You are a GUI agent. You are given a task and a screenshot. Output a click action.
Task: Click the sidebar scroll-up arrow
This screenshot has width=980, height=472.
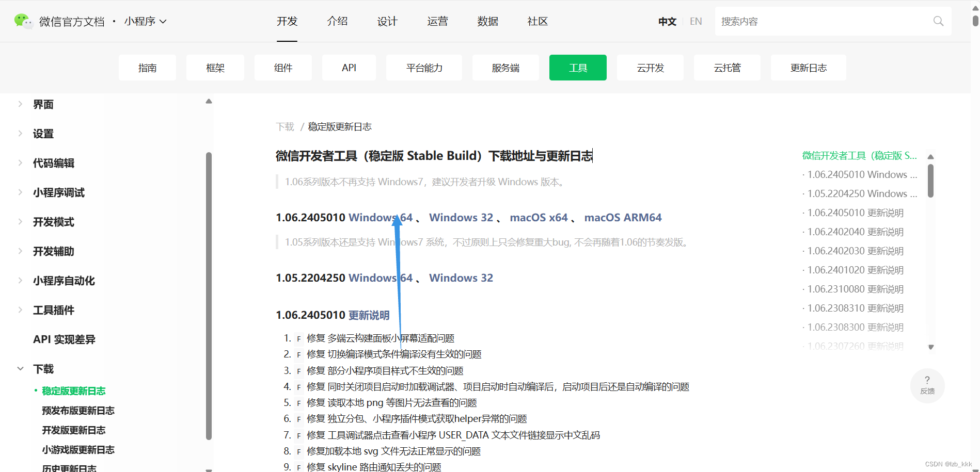tap(209, 101)
